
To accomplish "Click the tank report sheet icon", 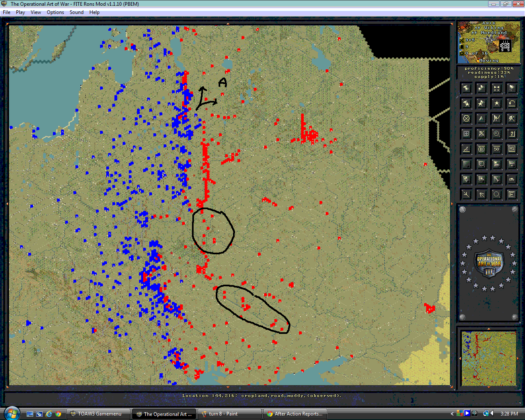I will pyautogui.click(x=482, y=179).
